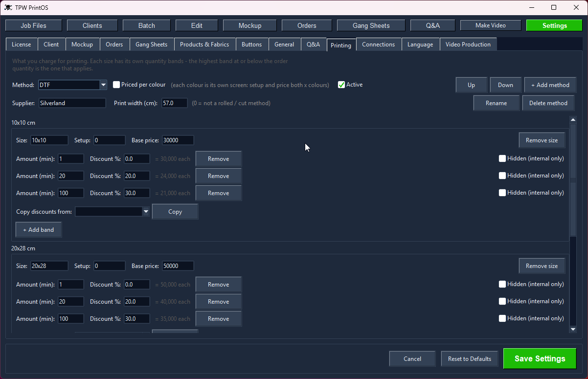
Task: Remove the 10x10 size
Action: coord(542,140)
